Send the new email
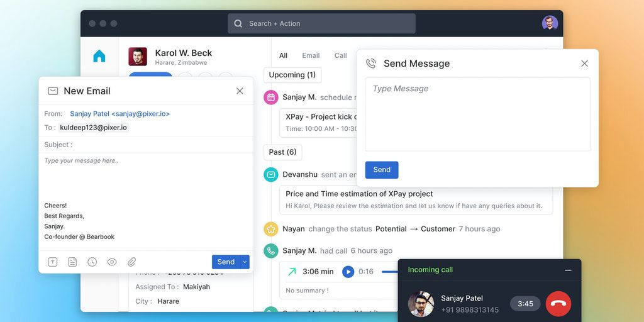Viewport: 644px width, 322px height. point(226,262)
